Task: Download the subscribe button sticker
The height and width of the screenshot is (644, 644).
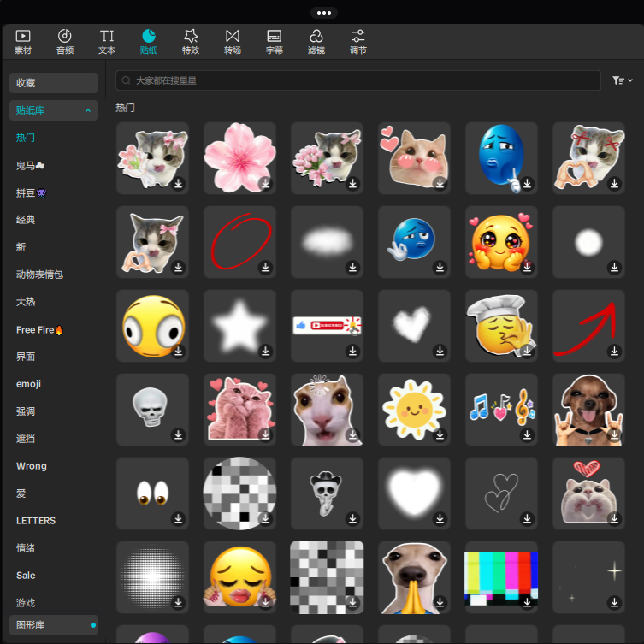Action: [x=353, y=352]
